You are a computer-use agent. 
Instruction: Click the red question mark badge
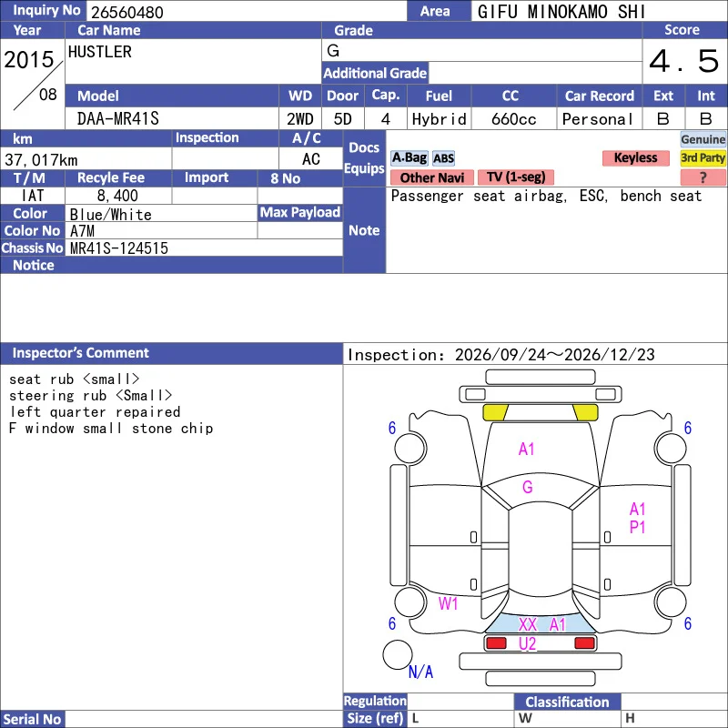[703, 177]
